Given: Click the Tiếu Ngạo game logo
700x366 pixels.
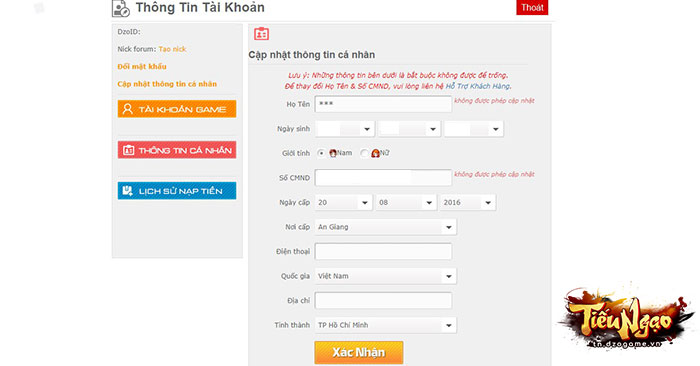Looking at the screenshot, I should point(625,318).
